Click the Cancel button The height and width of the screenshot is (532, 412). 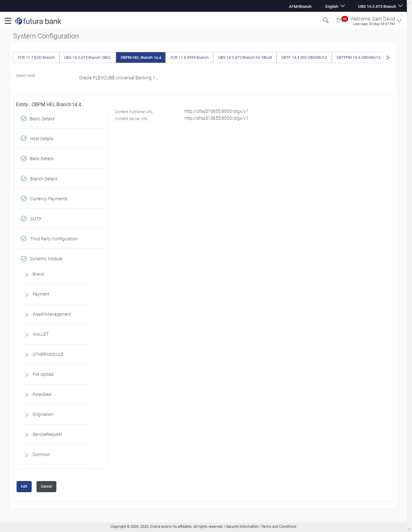(x=46, y=486)
